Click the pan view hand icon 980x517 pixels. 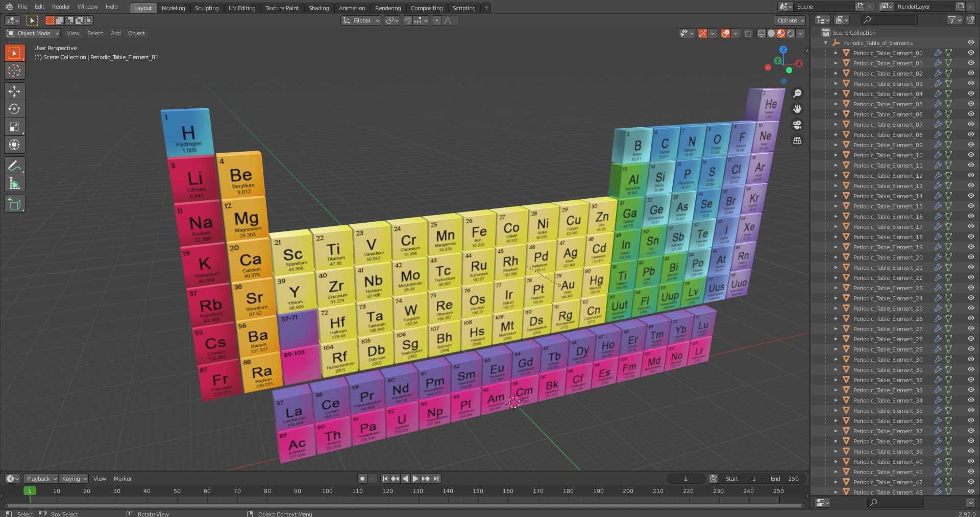[x=797, y=109]
